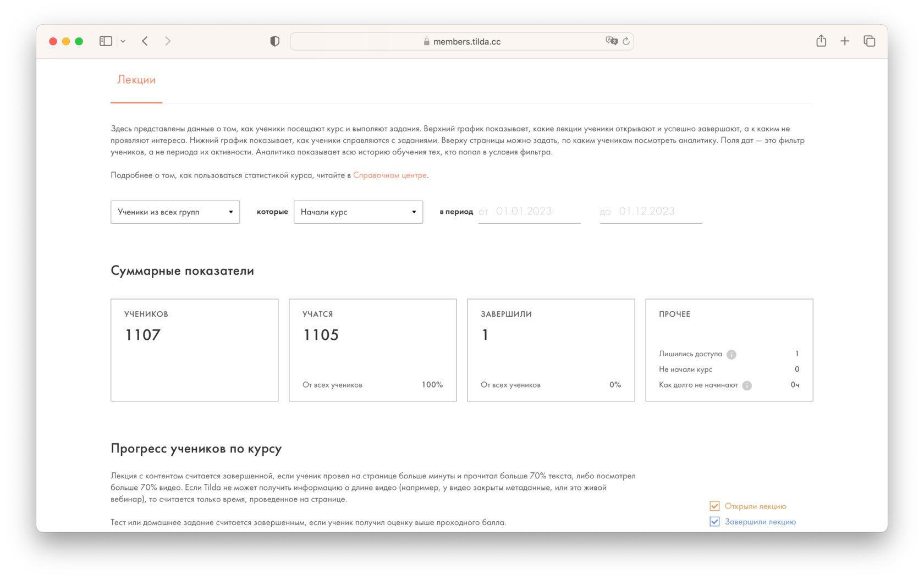
Task: Click the Суммарные показатели heading
Action: click(x=183, y=271)
